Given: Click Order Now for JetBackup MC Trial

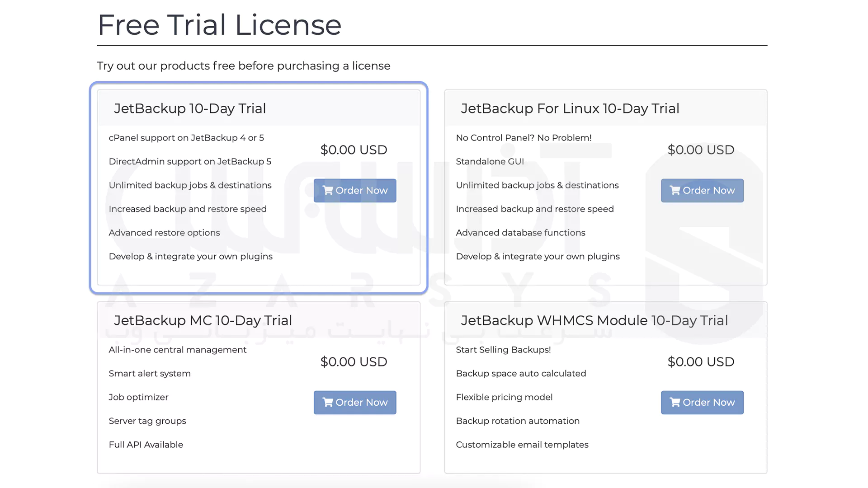Looking at the screenshot, I should point(355,402).
